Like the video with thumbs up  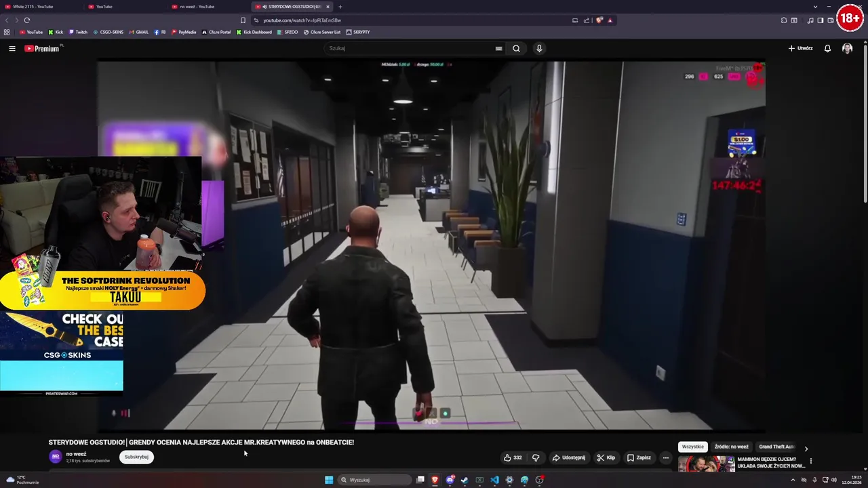tap(513, 457)
